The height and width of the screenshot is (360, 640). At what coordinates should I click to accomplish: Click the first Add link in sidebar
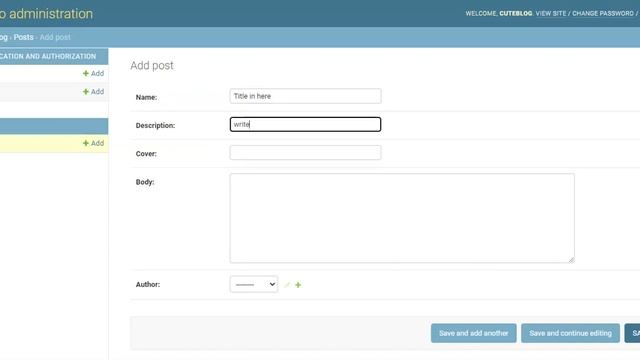click(93, 73)
